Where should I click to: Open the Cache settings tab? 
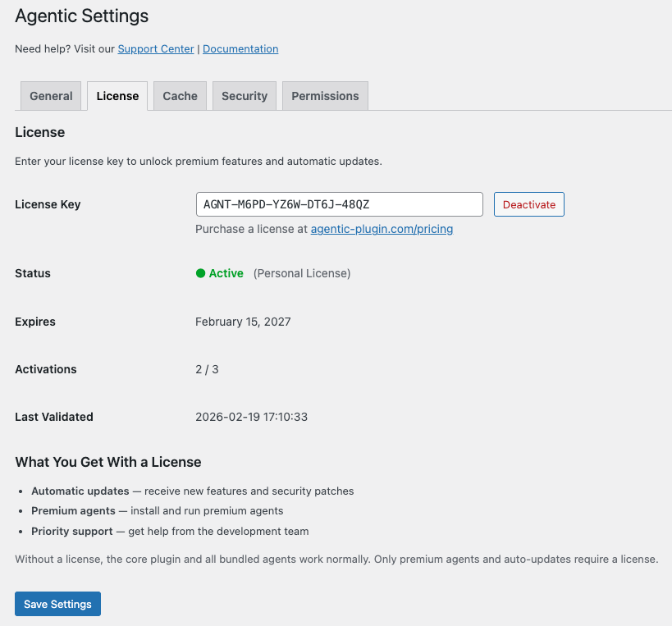[x=179, y=95]
